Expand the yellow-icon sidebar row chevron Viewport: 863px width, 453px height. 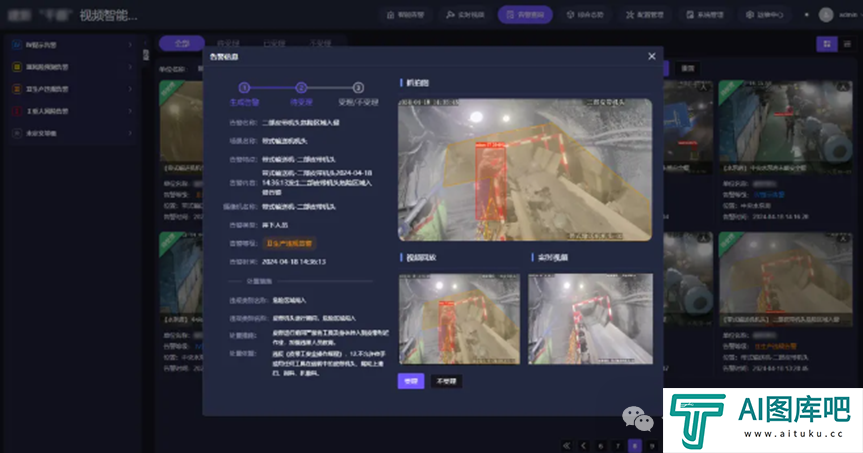pos(130,67)
